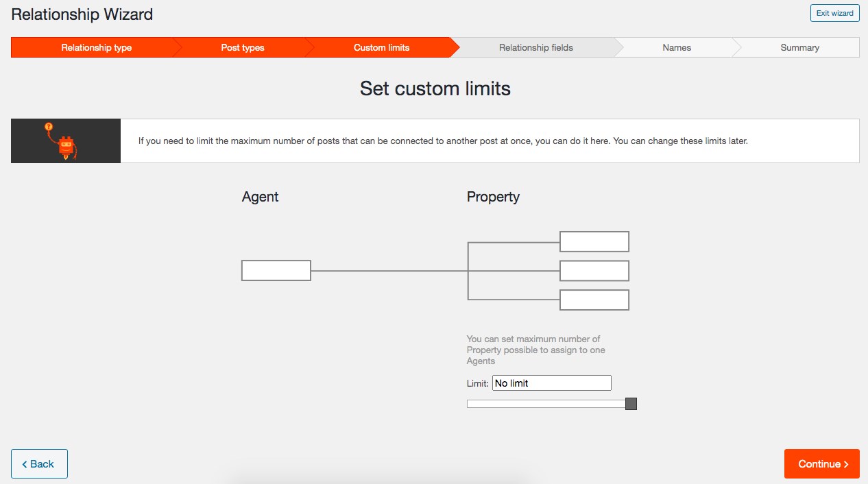This screenshot has height=484, width=868.
Task: Click the maximum number of Property hint
Action: 536,350
